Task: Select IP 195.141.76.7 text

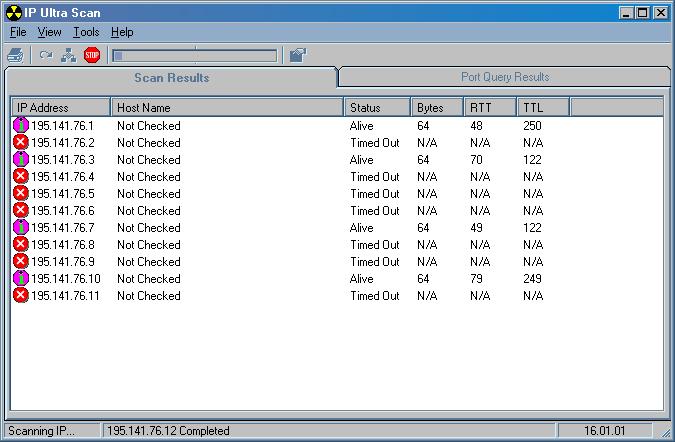Action: pos(62,228)
